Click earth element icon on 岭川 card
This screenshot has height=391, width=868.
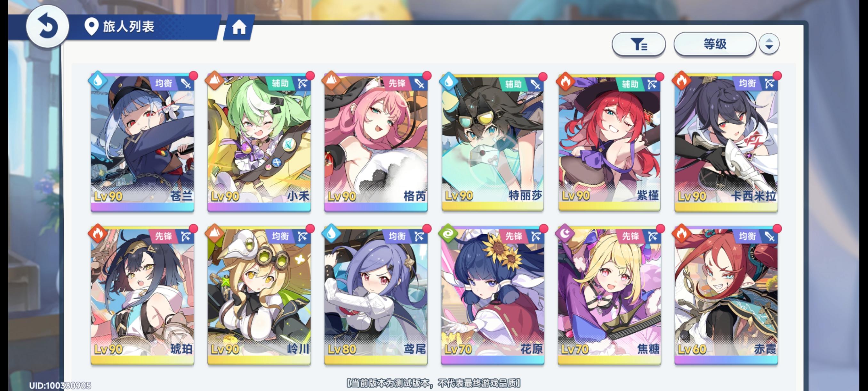coord(215,233)
